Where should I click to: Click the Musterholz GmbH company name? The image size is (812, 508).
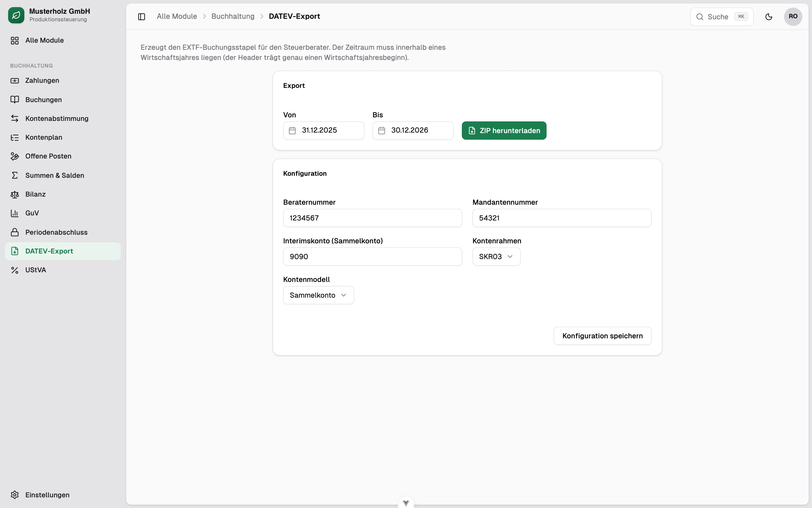[59, 11]
